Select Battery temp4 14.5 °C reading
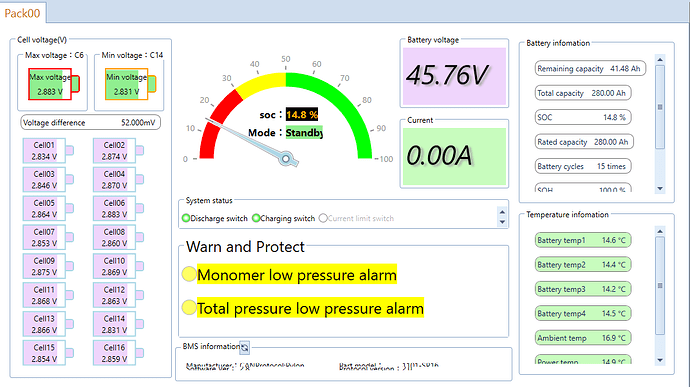 pyautogui.click(x=583, y=313)
